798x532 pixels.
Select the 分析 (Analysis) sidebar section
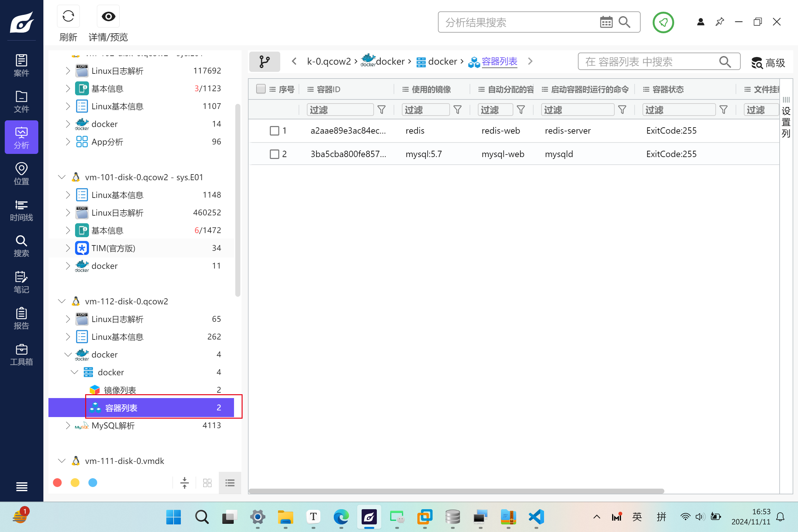pyautogui.click(x=22, y=137)
